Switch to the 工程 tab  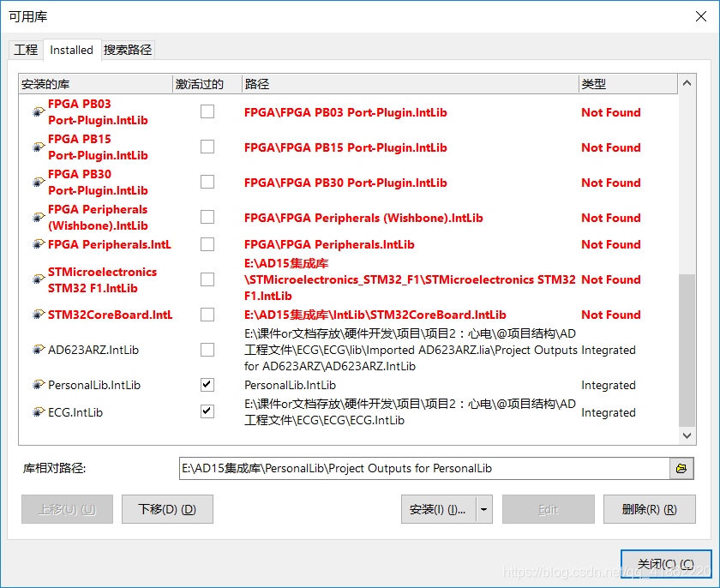pyautogui.click(x=26, y=50)
